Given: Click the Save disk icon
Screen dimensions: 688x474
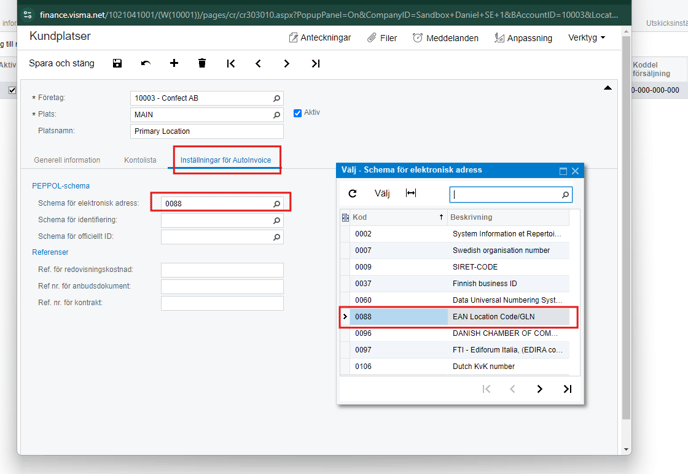Looking at the screenshot, I should pos(117,64).
